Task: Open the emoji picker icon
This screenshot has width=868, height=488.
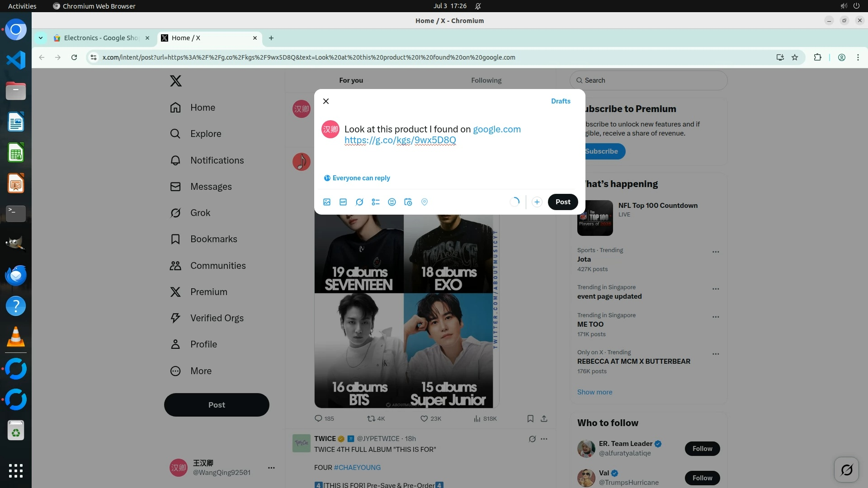Action: (392, 202)
